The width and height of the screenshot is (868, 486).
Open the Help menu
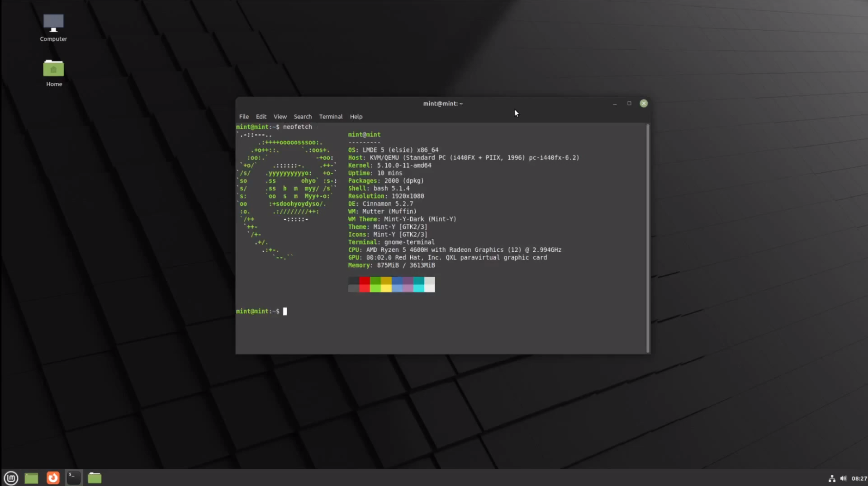click(356, 116)
